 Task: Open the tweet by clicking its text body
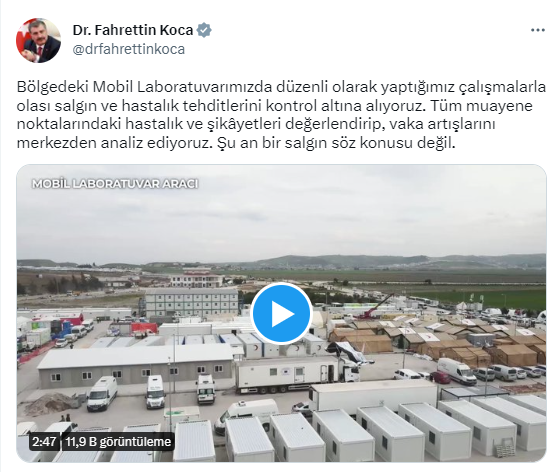point(281,115)
